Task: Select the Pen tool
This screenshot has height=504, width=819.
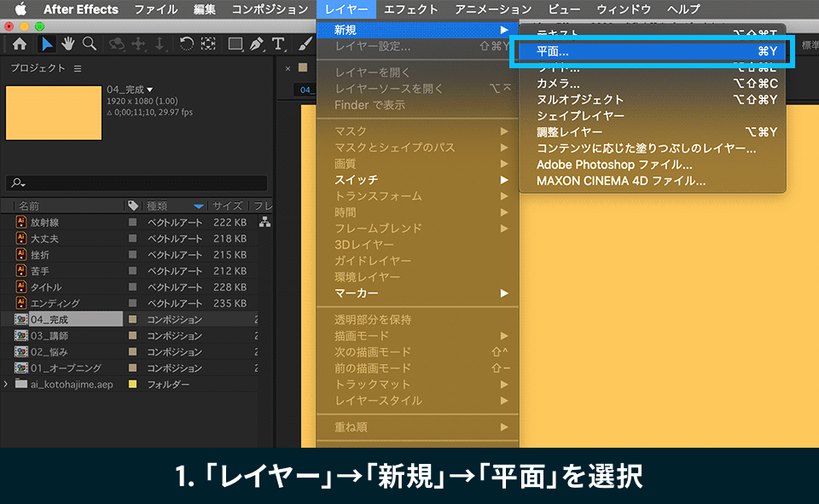Action: click(x=257, y=43)
